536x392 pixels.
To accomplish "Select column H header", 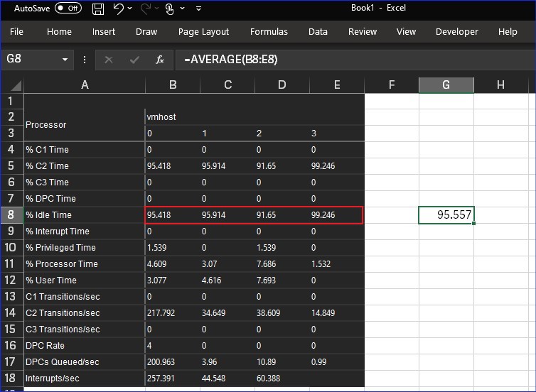I will click(500, 85).
